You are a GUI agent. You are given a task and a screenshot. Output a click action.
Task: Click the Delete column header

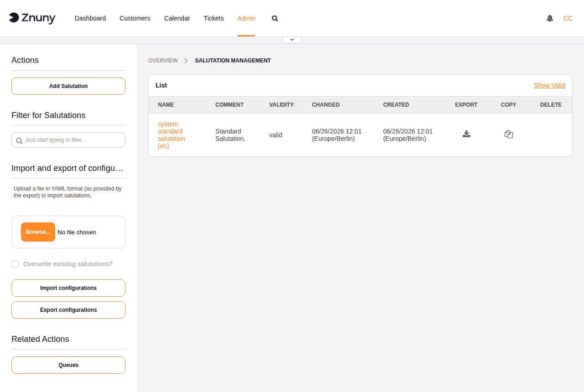coord(551,105)
